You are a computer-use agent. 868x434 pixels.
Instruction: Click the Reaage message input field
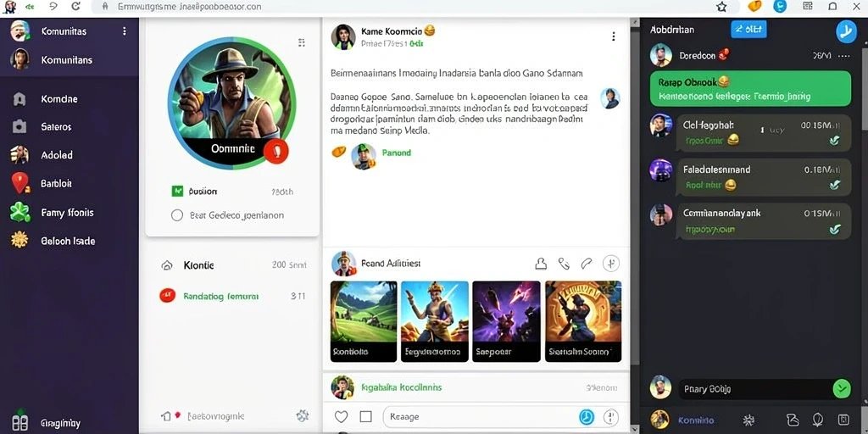coord(478,417)
